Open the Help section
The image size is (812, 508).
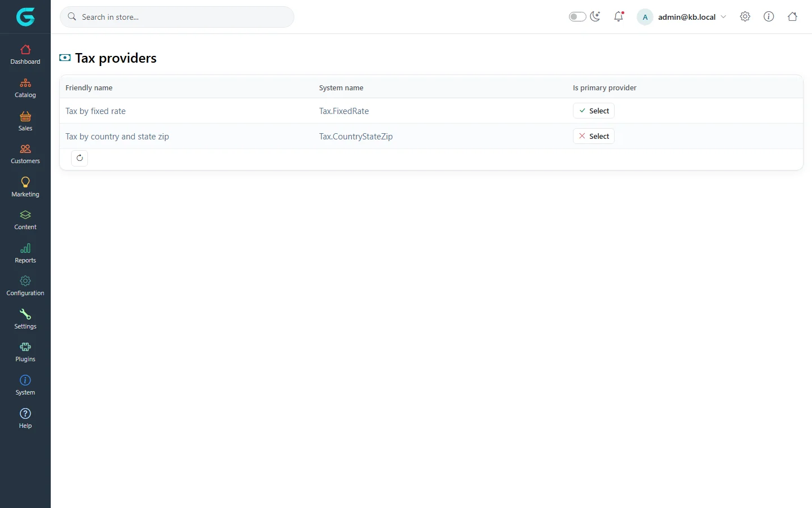point(25,419)
